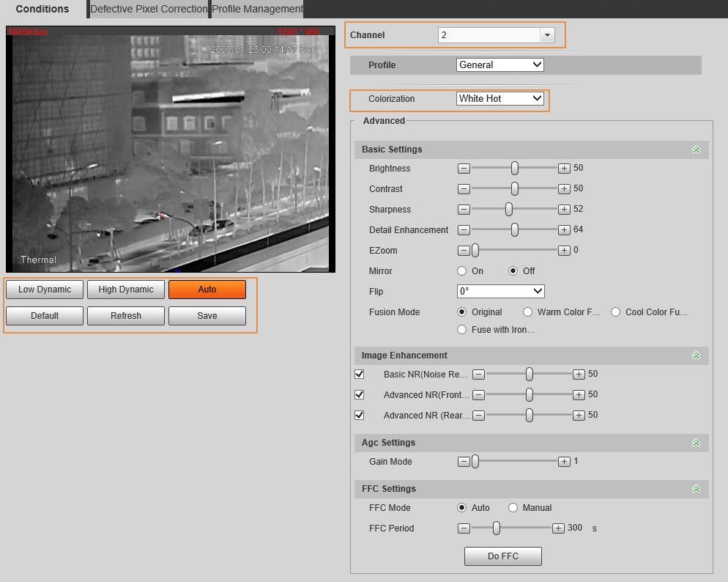This screenshot has height=582, width=728.
Task: Trigger the Do FFC button
Action: click(x=503, y=556)
